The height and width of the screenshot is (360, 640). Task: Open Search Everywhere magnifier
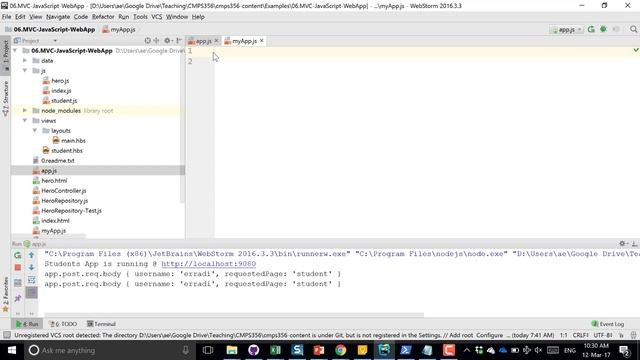coord(633,29)
